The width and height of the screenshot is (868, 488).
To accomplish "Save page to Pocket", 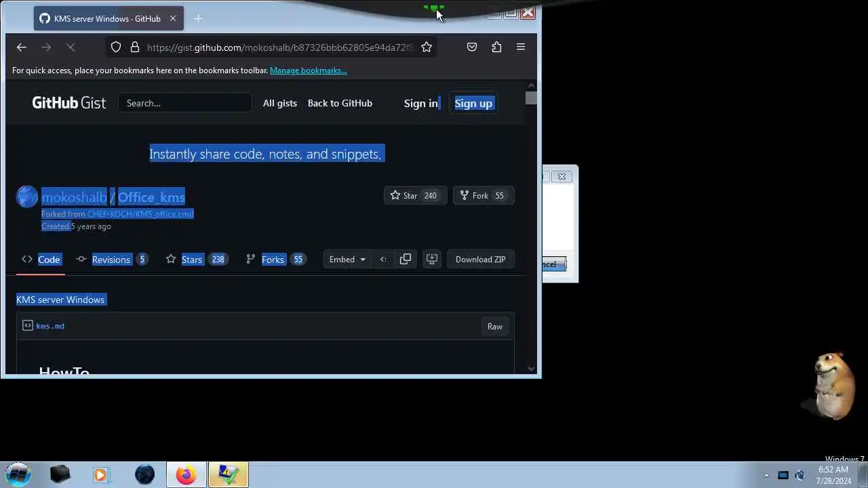I will [472, 47].
